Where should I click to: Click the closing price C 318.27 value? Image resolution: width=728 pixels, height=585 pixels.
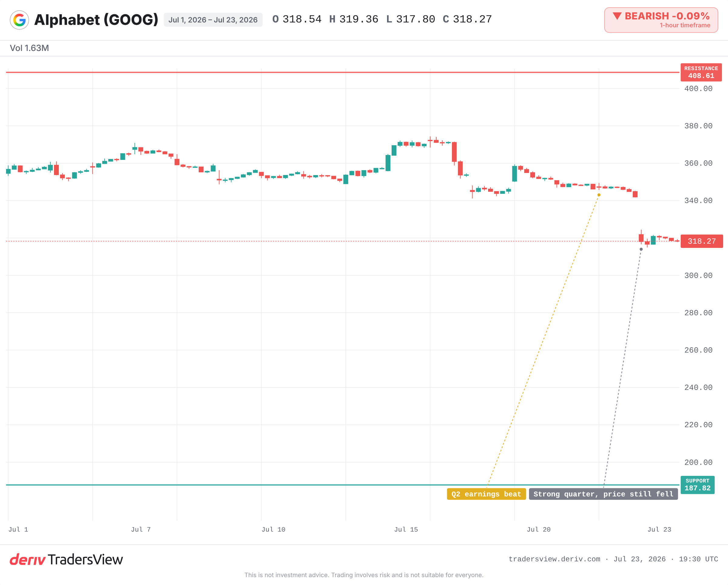tap(467, 19)
